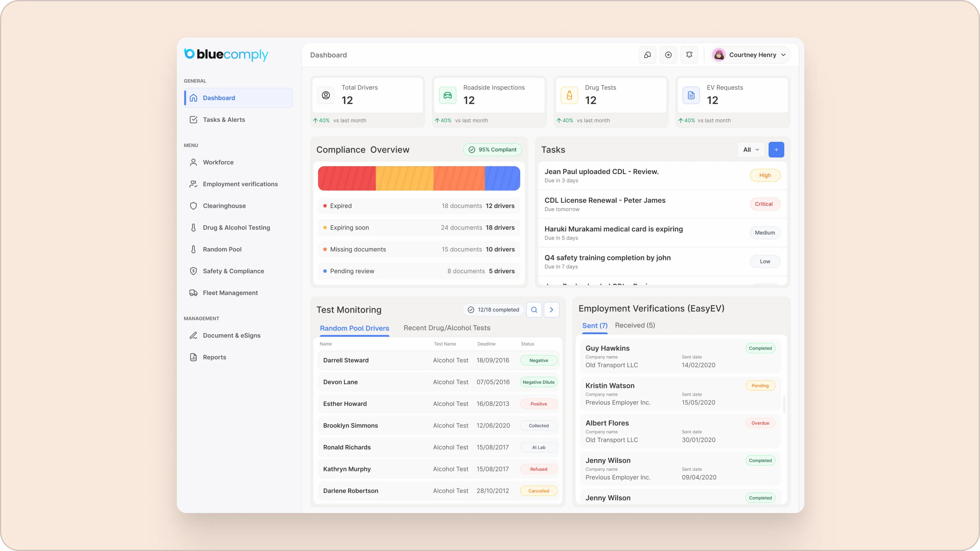Screen dimensions: 980x551
Task: Switch to Recent Drug/Alcohol Tests tab
Action: [x=447, y=328]
